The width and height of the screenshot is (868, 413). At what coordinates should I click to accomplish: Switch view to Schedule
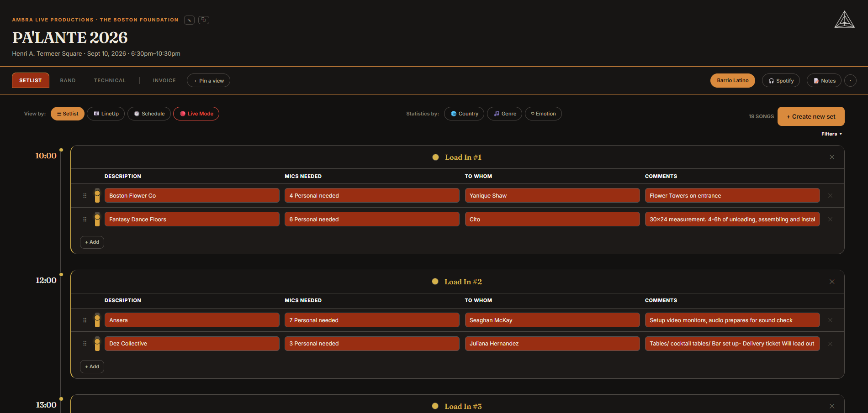click(x=149, y=114)
